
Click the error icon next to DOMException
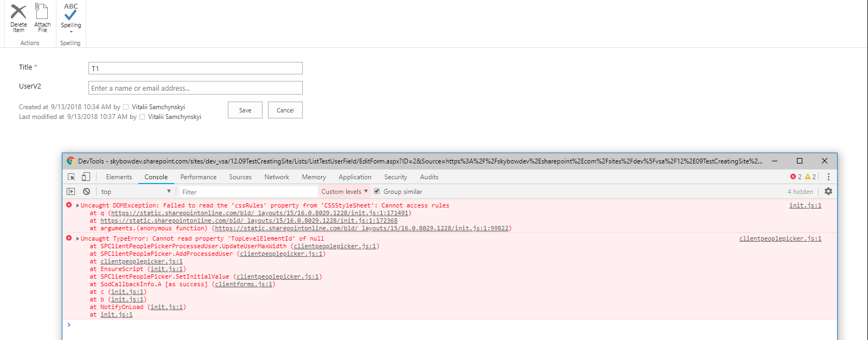69,205
